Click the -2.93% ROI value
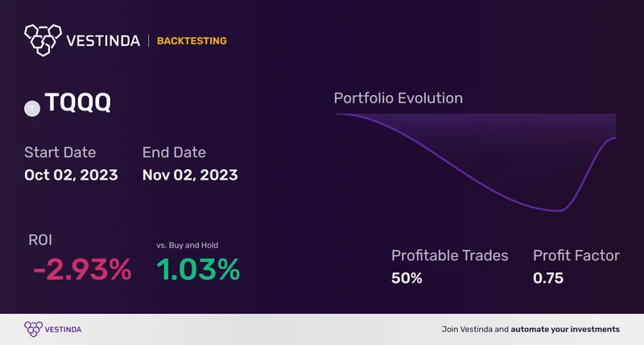This screenshot has width=644, height=345. pyautogui.click(x=82, y=270)
